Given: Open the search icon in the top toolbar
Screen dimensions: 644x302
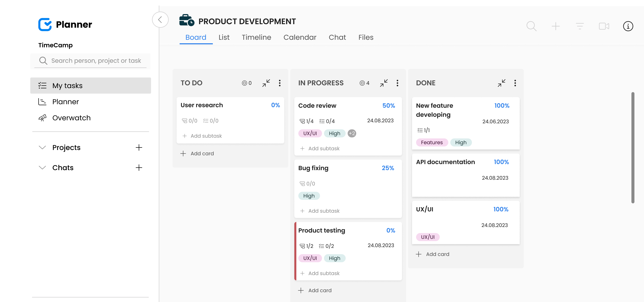Looking at the screenshot, I should coord(531,26).
